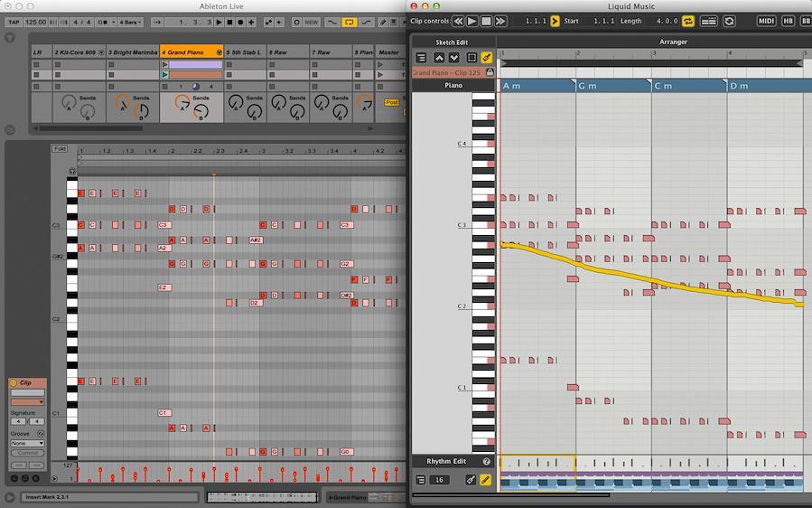Open the clip color dropdown
Screen dimensions: 812x508
(x=28, y=401)
